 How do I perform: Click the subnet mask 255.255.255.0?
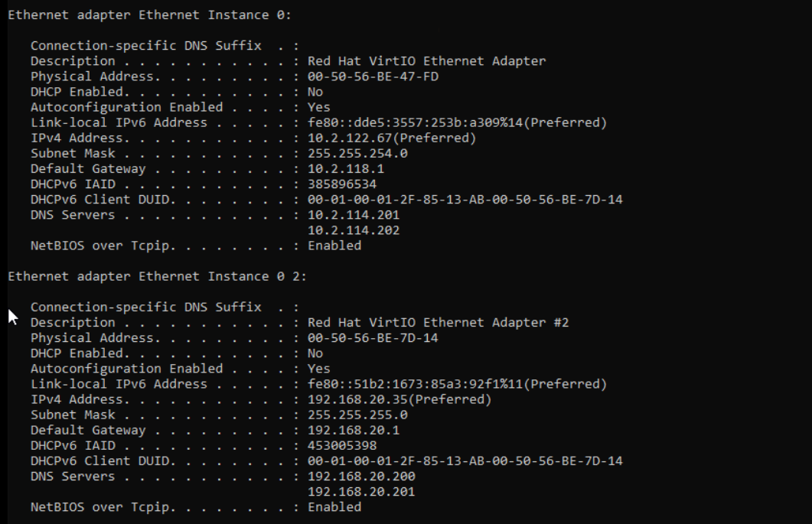pyautogui.click(x=357, y=415)
